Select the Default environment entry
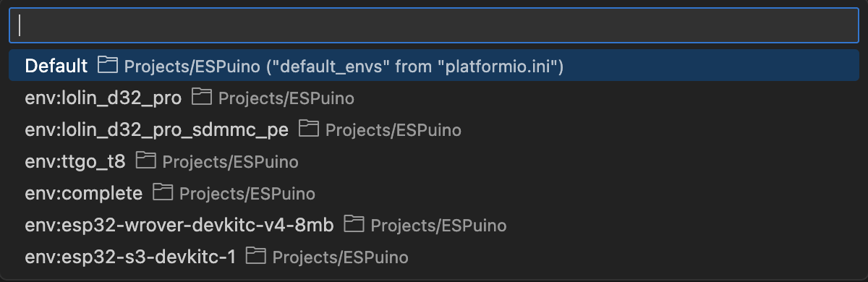This screenshot has width=868, height=282. [434, 66]
